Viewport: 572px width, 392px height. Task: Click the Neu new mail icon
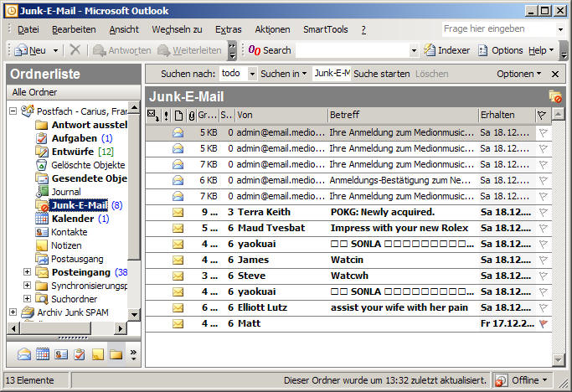[x=20, y=50]
